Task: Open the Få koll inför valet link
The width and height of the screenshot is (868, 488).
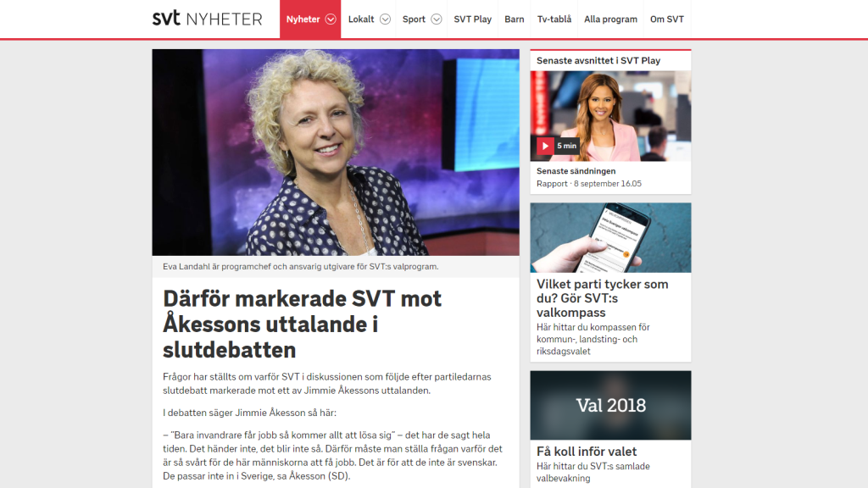Action: tap(587, 452)
